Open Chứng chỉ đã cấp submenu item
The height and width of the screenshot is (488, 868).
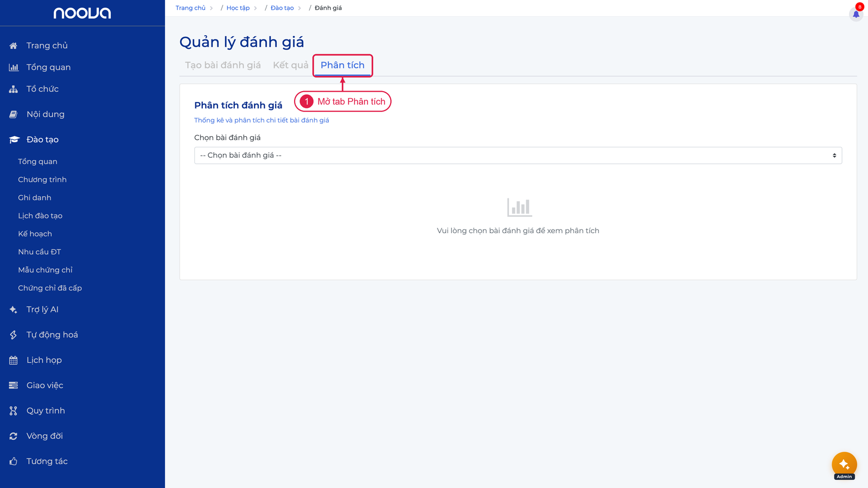pyautogui.click(x=50, y=288)
